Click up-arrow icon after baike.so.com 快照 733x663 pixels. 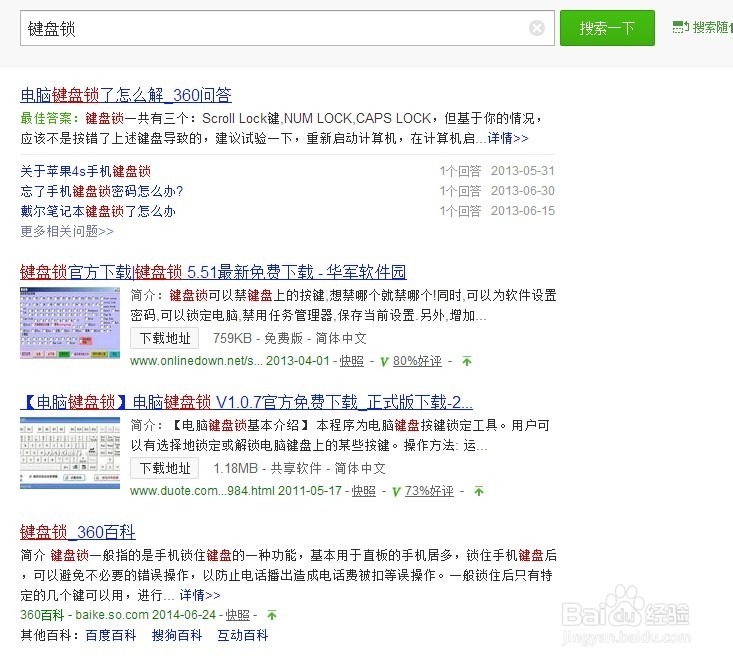(272, 615)
